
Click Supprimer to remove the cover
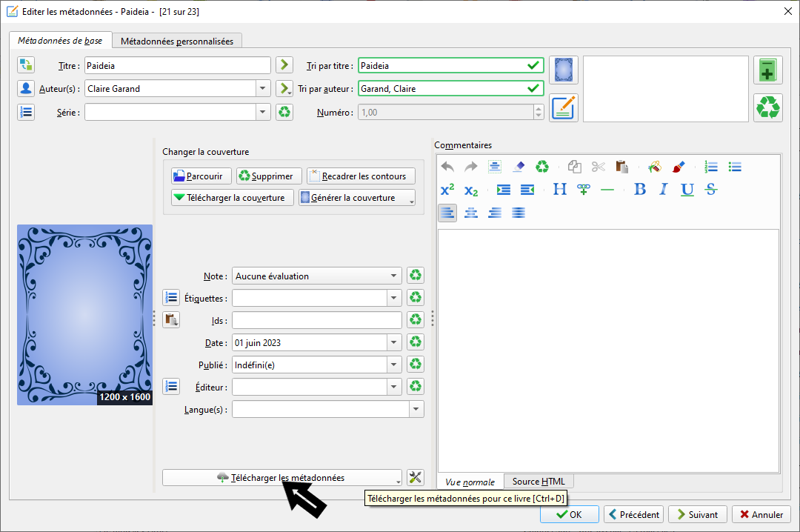[x=269, y=176]
